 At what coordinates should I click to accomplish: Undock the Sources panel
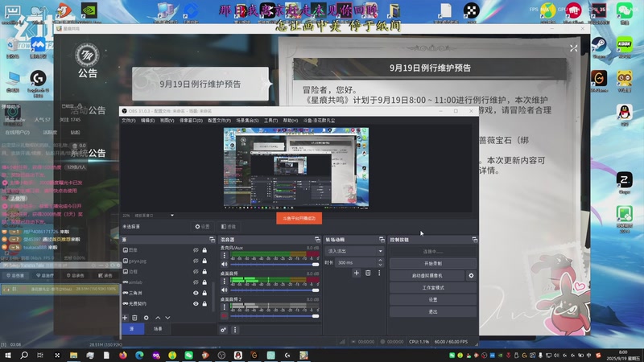[212, 239]
